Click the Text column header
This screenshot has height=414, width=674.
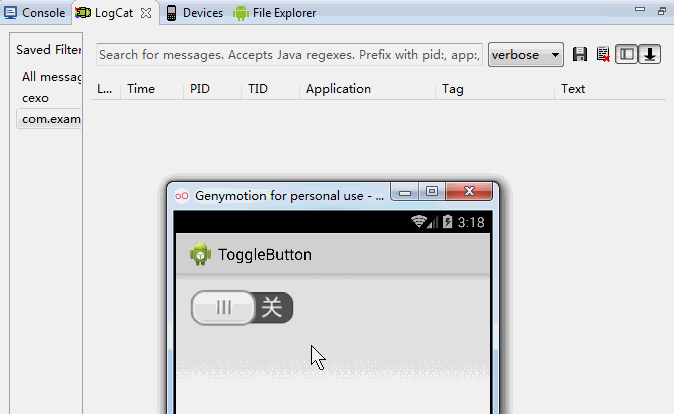pos(573,89)
